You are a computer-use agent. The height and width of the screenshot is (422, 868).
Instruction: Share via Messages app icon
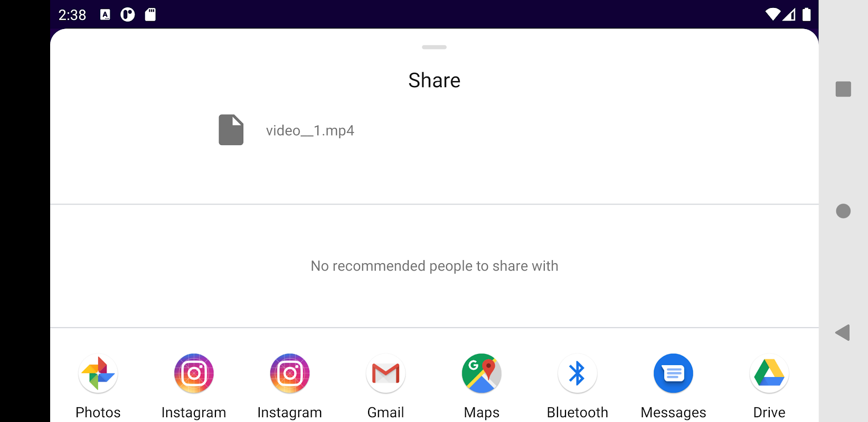click(673, 373)
